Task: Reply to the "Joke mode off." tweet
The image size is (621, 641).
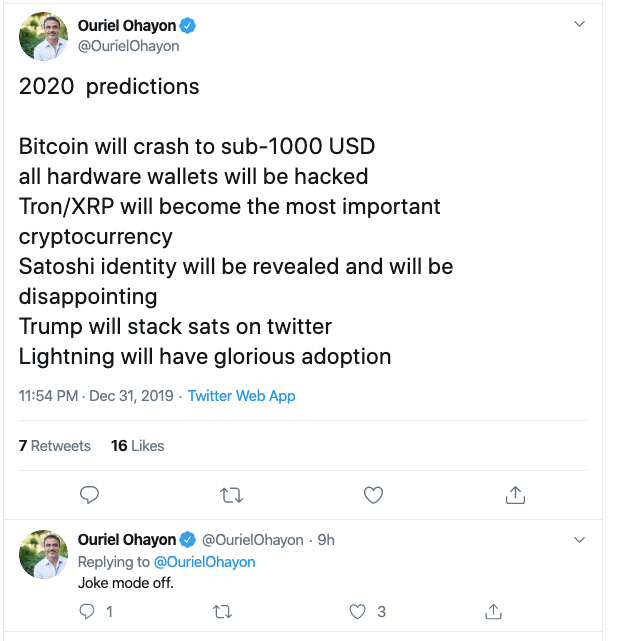Action: click(88, 611)
